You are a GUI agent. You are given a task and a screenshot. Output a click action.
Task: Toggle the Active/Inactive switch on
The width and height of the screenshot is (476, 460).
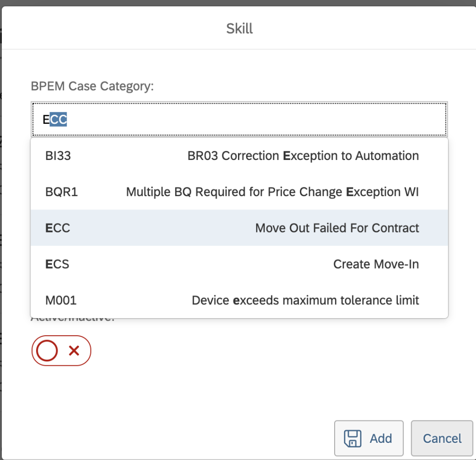click(61, 351)
